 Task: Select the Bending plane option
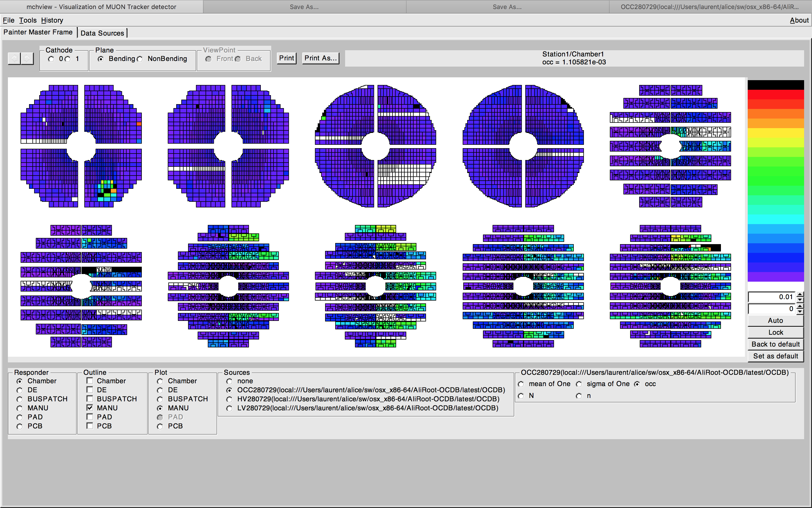[100, 59]
